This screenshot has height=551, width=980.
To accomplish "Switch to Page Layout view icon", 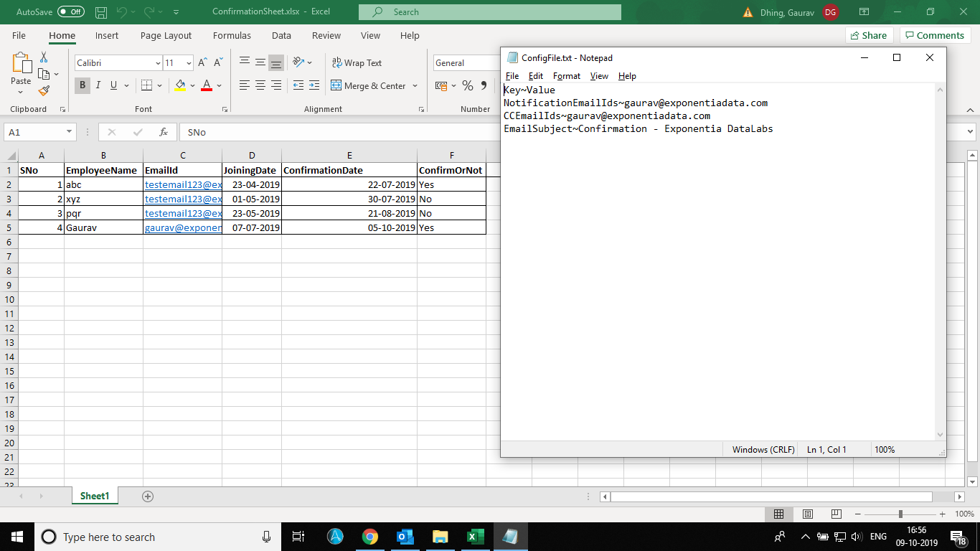I will pyautogui.click(x=807, y=514).
